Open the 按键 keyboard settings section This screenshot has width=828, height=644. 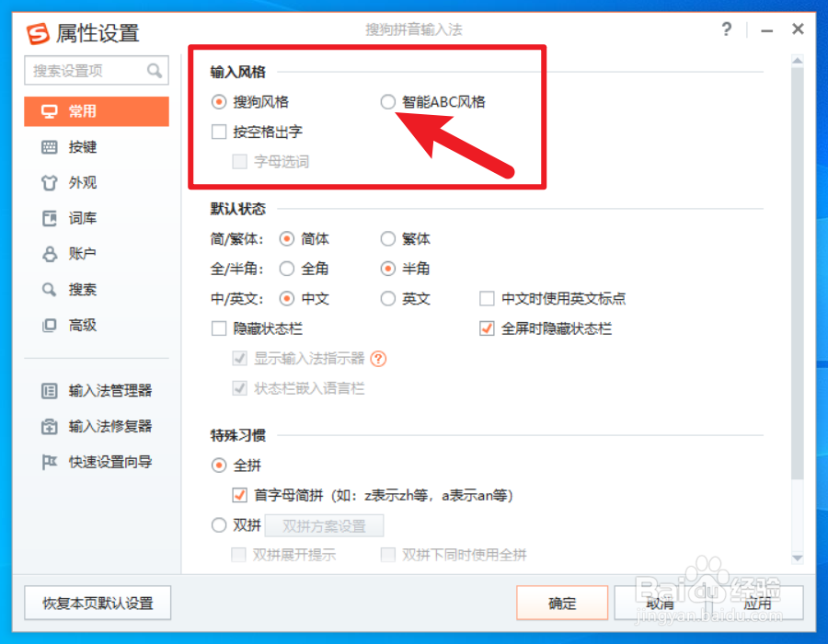pos(97,147)
